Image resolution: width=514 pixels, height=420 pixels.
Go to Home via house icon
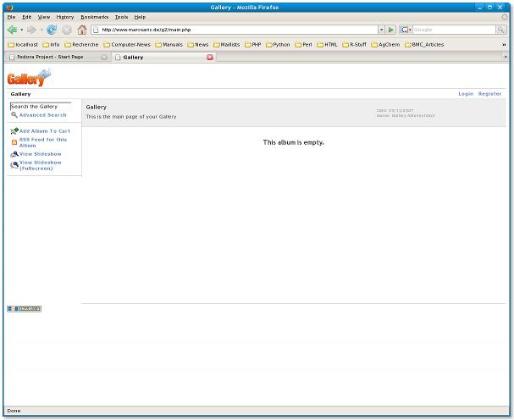pyautogui.click(x=82, y=30)
